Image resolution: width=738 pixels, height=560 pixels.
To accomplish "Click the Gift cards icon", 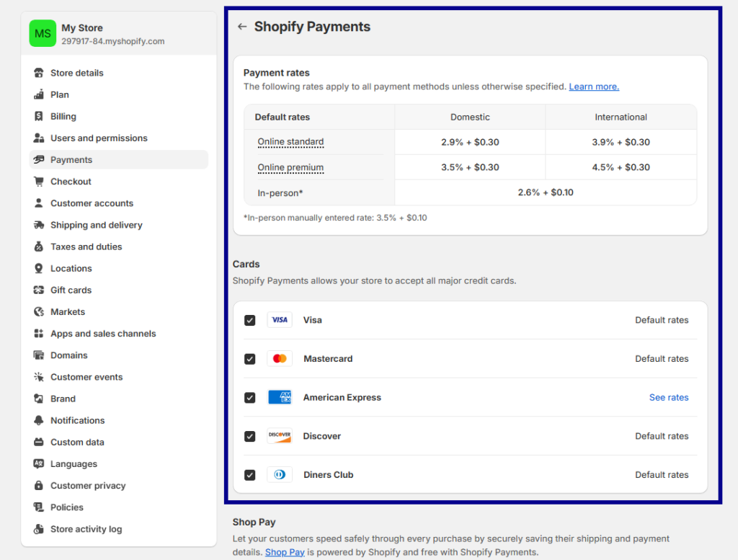I will (39, 290).
